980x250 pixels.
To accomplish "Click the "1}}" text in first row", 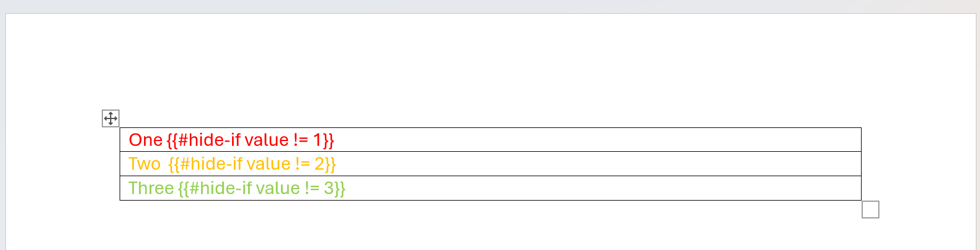I will coord(324,140).
